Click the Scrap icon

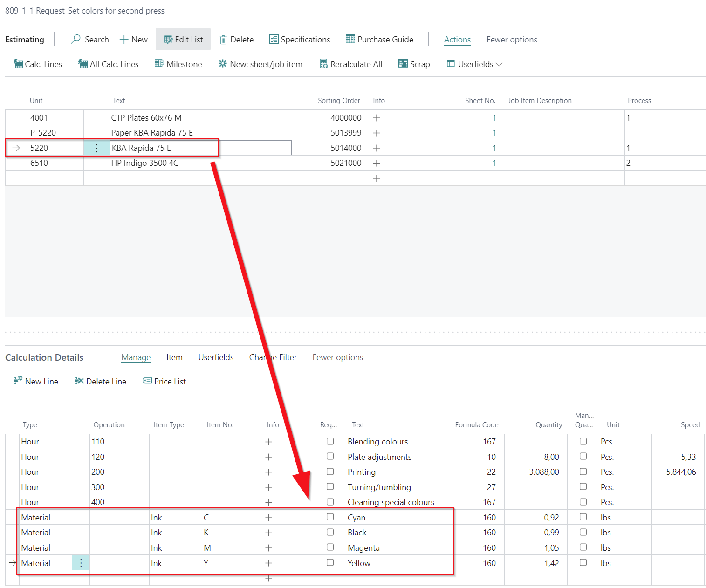click(403, 63)
